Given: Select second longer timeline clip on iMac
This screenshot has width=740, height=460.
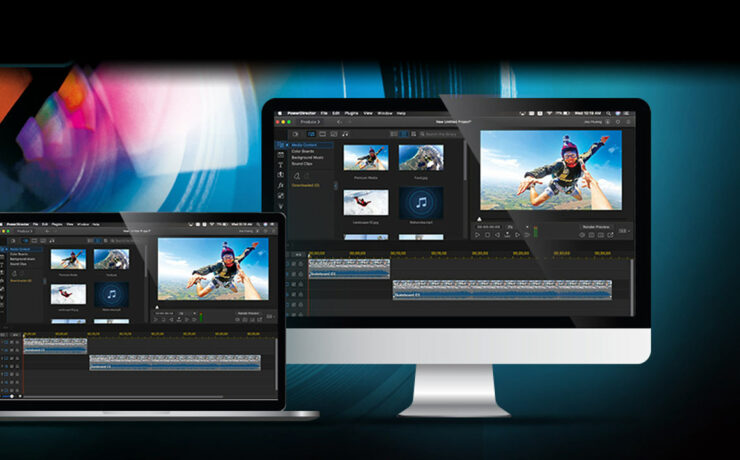Looking at the screenshot, I should click(x=502, y=290).
